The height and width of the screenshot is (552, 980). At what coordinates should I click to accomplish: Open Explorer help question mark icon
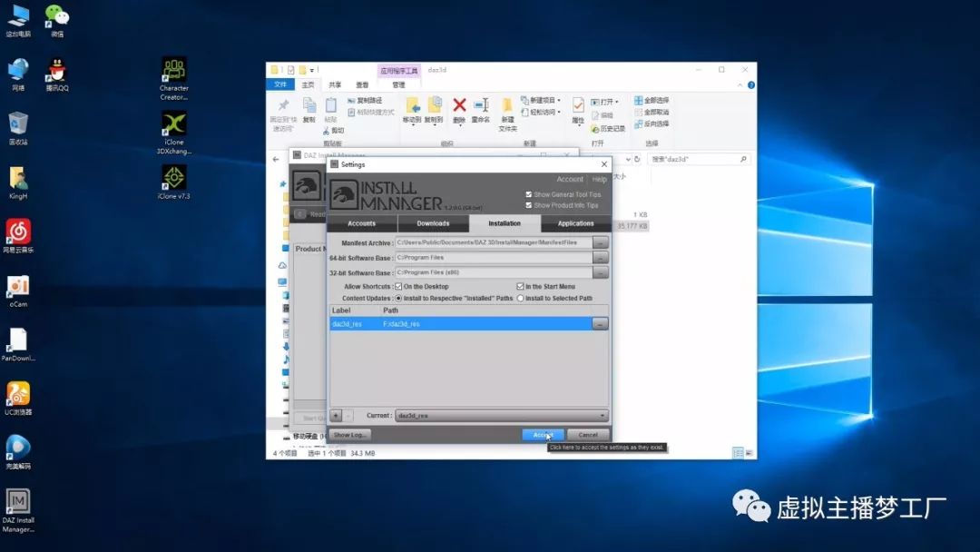pyautogui.click(x=751, y=85)
